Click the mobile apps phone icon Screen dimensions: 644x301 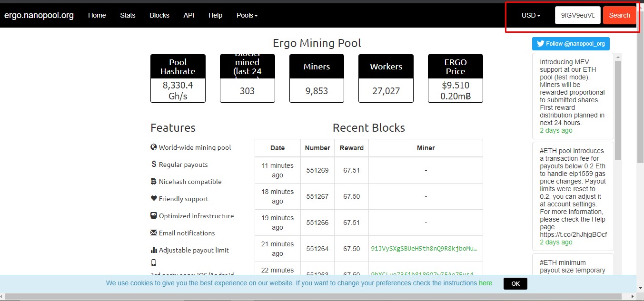(153, 262)
